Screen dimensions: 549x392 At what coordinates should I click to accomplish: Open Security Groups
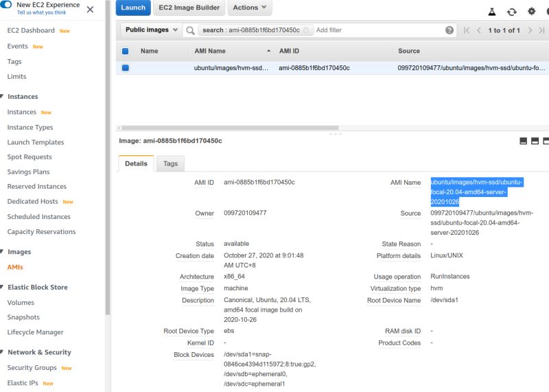point(32,368)
